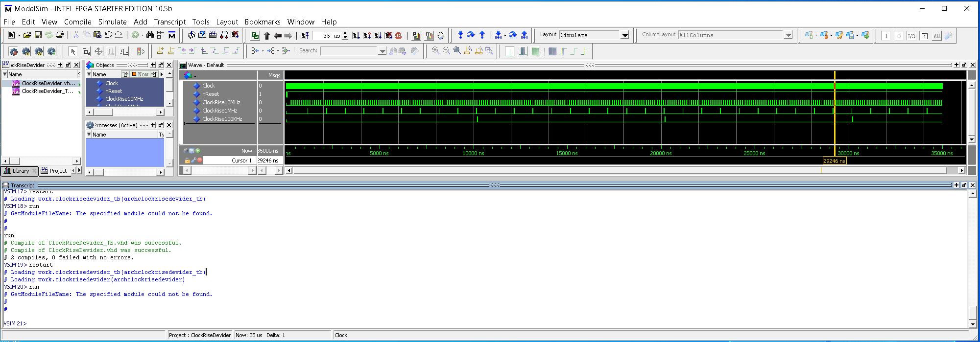
Task: Open the Transcript menu
Action: pyautogui.click(x=169, y=22)
